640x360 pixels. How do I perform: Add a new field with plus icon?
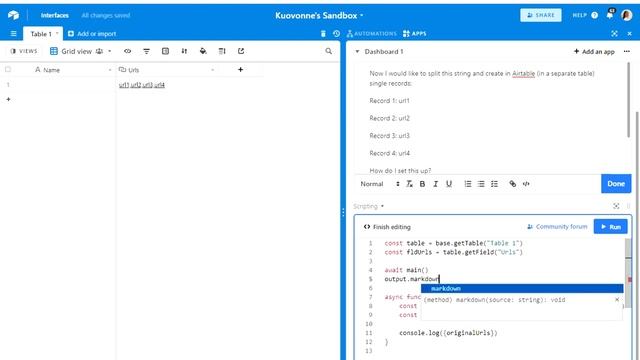[x=240, y=70]
